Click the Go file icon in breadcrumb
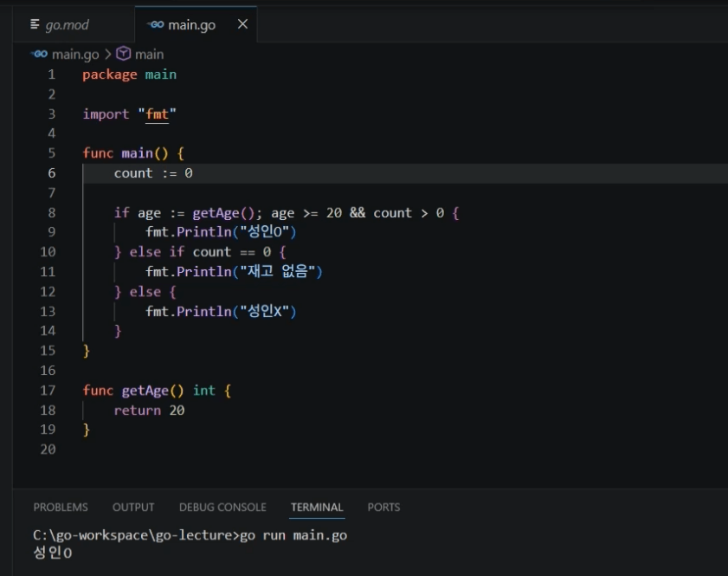The width and height of the screenshot is (728, 576). (x=40, y=55)
